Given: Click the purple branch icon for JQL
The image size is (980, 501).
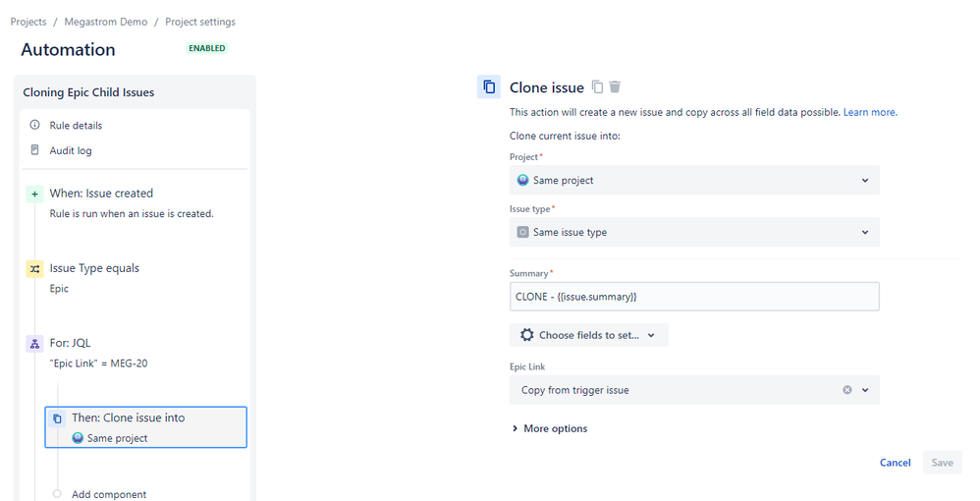Looking at the screenshot, I should click(x=35, y=344).
